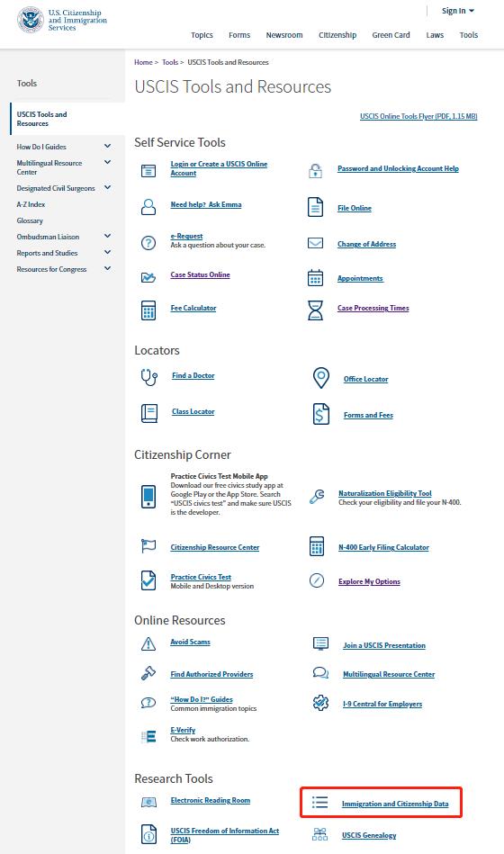The width and height of the screenshot is (504, 854).
Task: Click the document icon next to File Online
Action: (x=316, y=208)
